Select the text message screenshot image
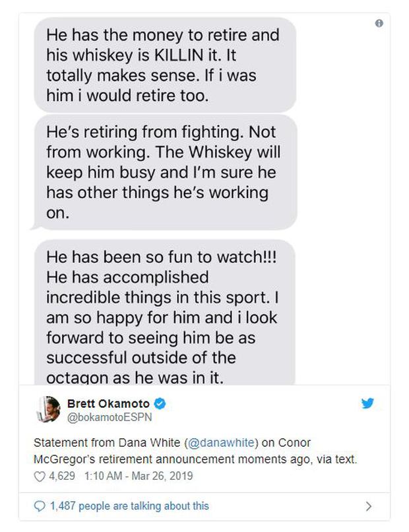409x532 pixels. click(198, 198)
